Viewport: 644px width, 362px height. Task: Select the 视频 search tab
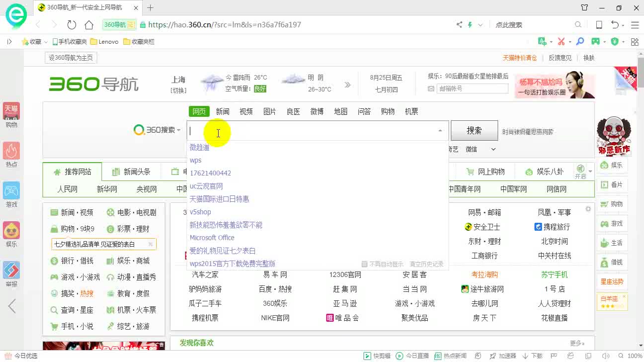click(246, 111)
